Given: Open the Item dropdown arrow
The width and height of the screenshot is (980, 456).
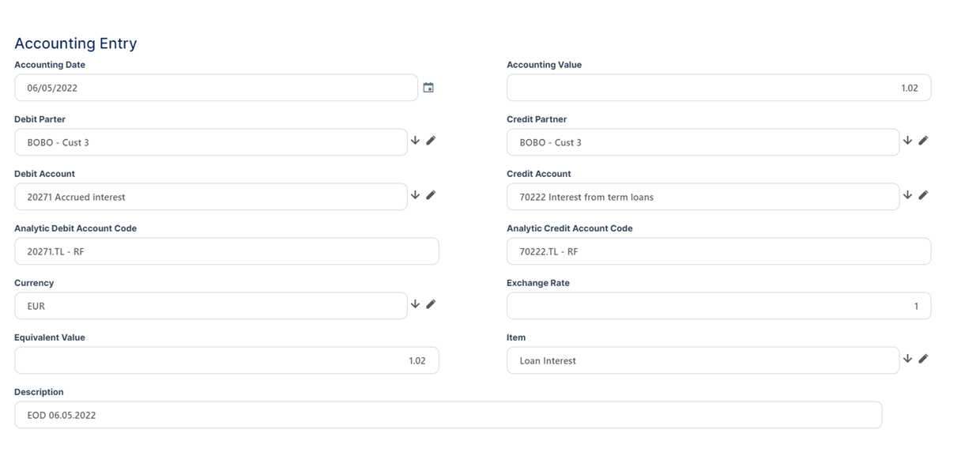Looking at the screenshot, I should [x=907, y=359].
